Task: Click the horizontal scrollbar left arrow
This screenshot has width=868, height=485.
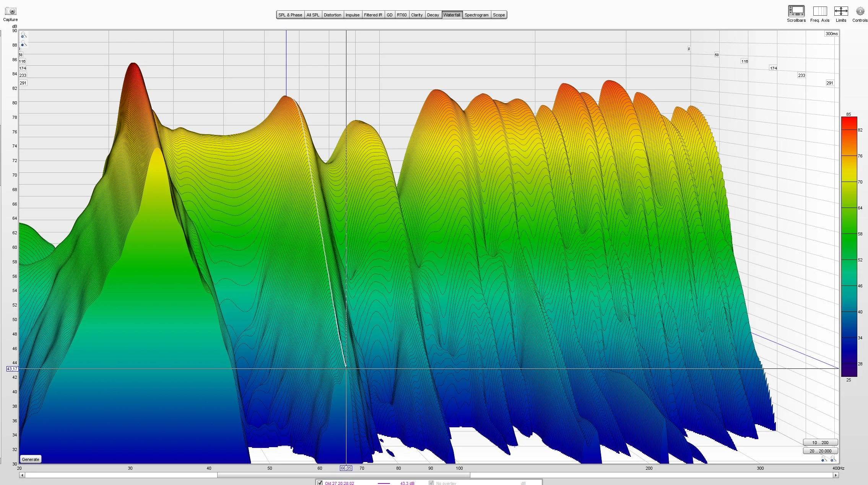Action: coord(22,475)
